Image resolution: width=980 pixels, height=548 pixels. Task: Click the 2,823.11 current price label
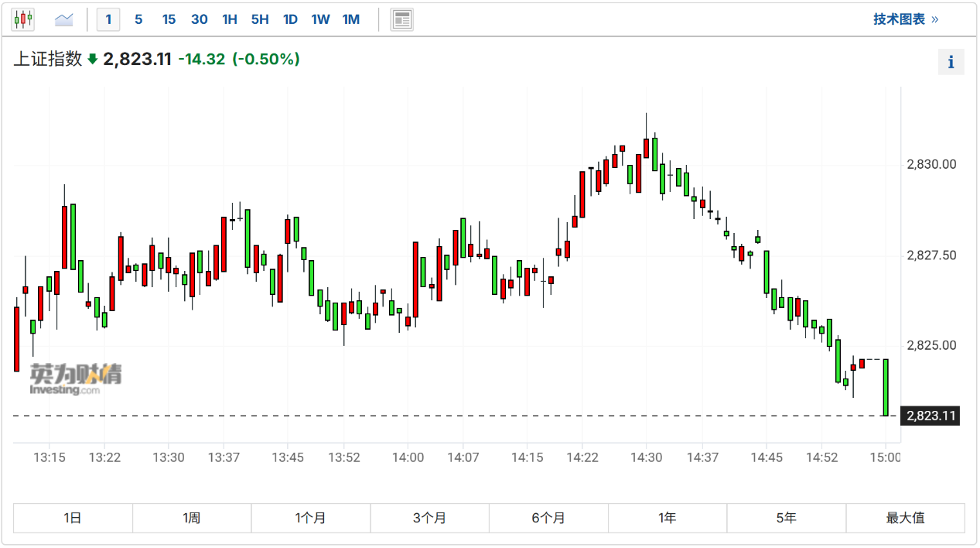pyautogui.click(x=931, y=416)
